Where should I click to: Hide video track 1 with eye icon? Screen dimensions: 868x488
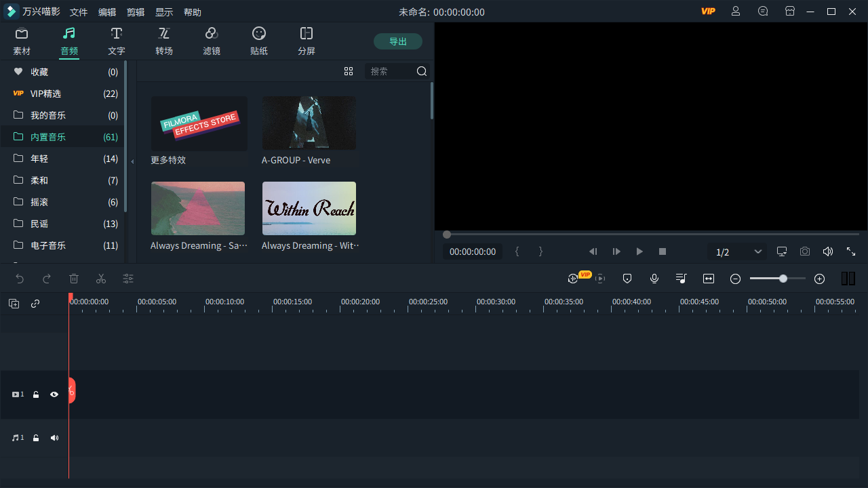(54, 394)
